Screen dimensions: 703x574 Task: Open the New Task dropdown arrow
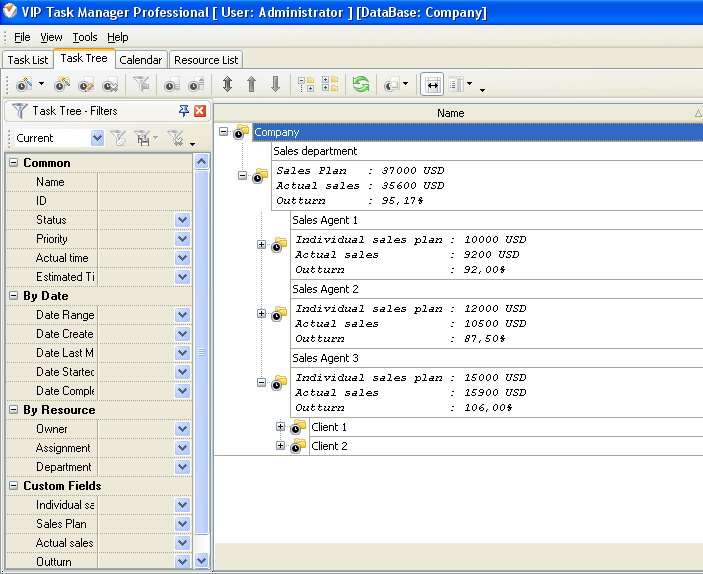41,83
